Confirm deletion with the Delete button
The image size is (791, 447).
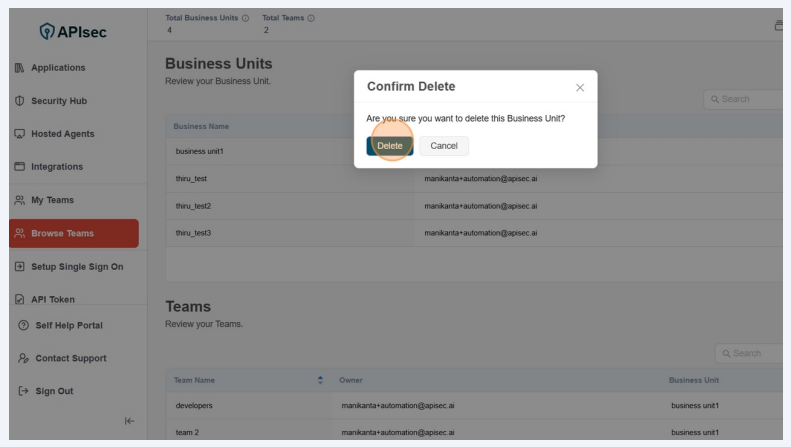point(390,146)
